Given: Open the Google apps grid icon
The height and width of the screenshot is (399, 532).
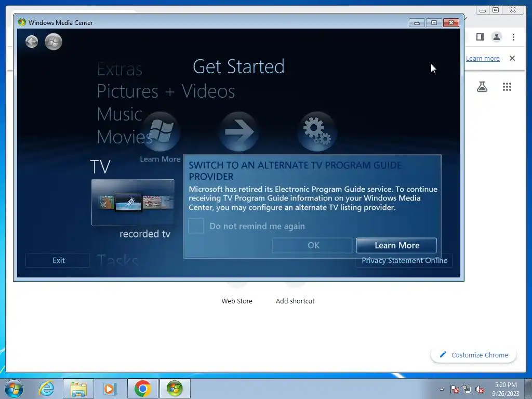Looking at the screenshot, I should pos(507,87).
